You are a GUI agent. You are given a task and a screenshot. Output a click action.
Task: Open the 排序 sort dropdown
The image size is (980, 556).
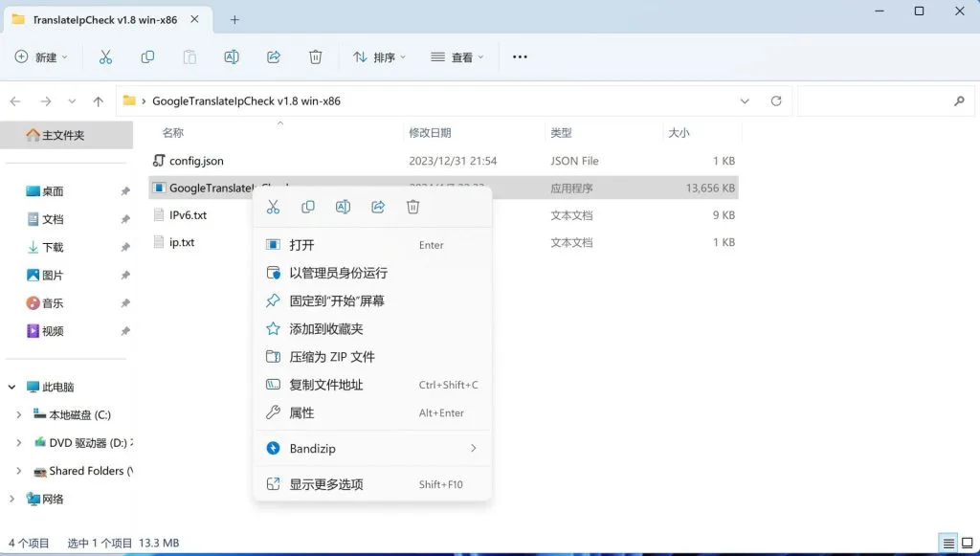coord(380,57)
